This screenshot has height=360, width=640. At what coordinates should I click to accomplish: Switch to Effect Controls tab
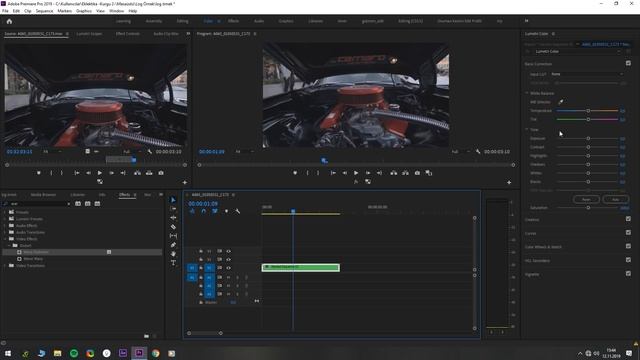[128, 34]
